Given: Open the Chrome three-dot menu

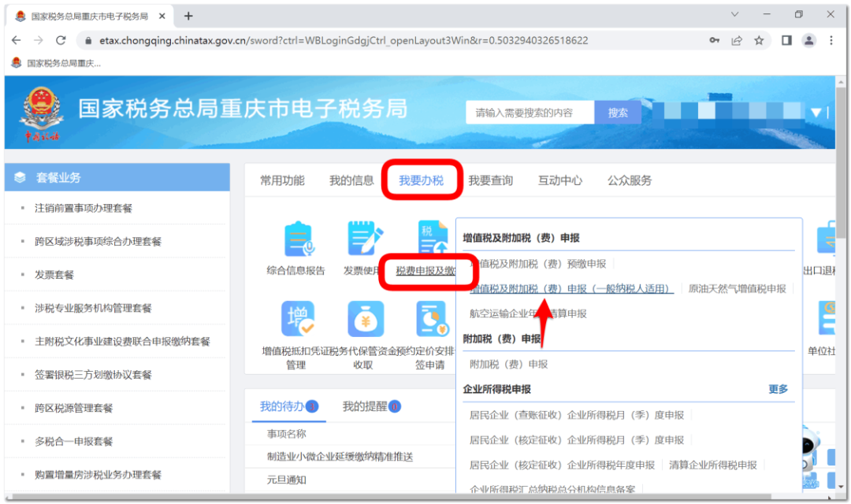Looking at the screenshot, I should [831, 41].
